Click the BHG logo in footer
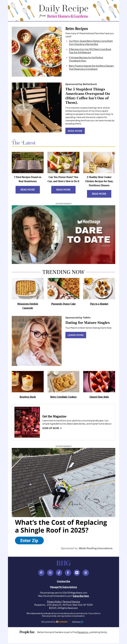The width and height of the screenshot is (127, 644). tap(63, 563)
